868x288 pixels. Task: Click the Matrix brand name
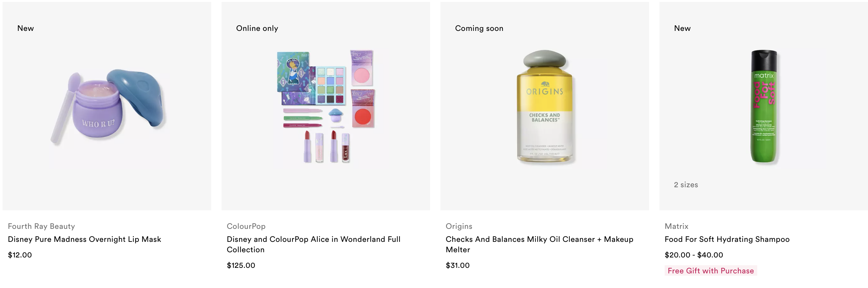click(676, 226)
